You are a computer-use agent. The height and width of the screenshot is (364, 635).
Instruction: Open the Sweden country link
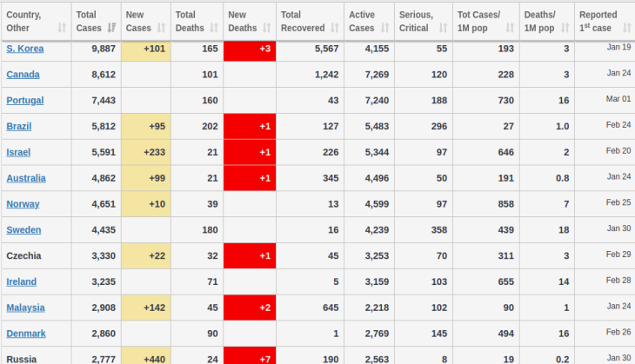tap(23, 229)
